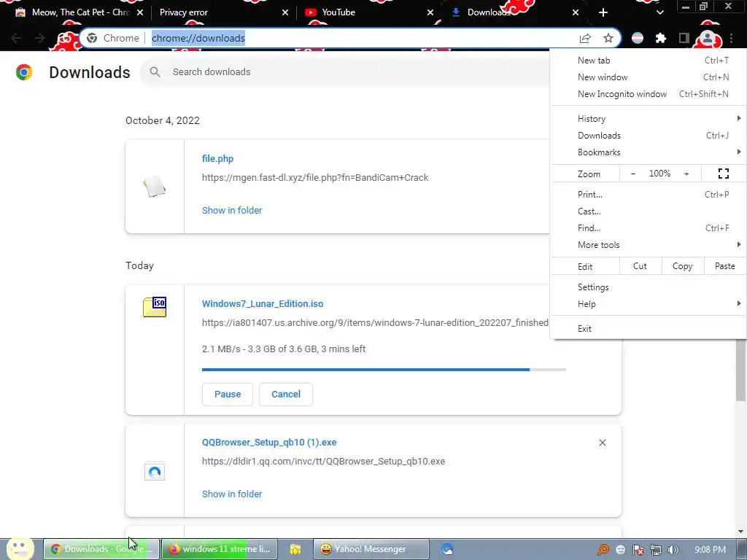Image resolution: width=747 pixels, height=560 pixels.
Task: Select Find... menu item
Action: click(x=649, y=227)
